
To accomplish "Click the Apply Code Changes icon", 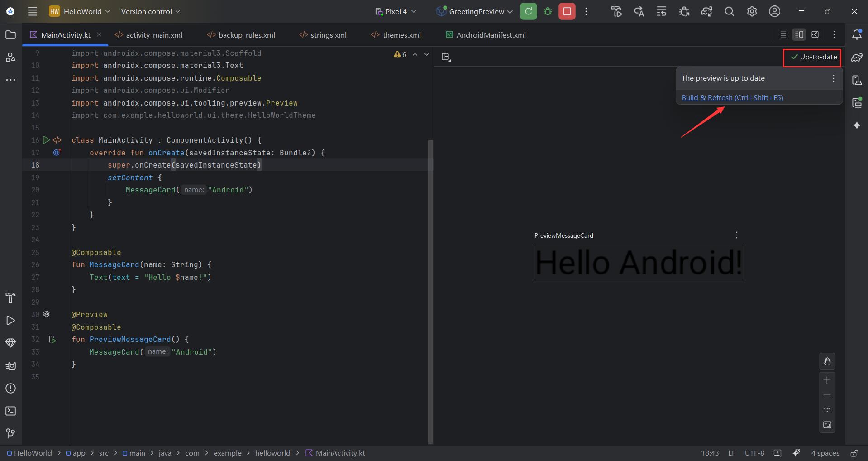I will 661,11.
